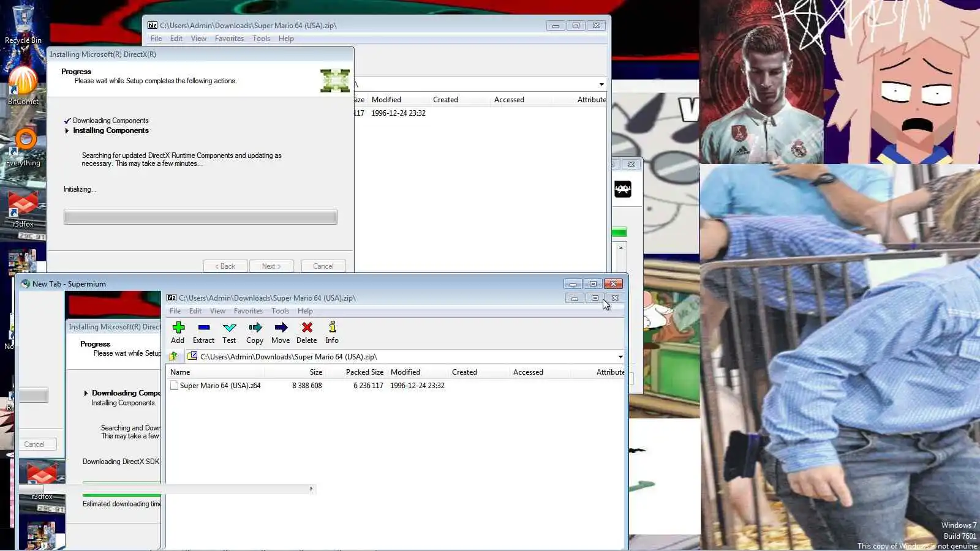Image resolution: width=980 pixels, height=551 pixels.
Task: Click the size value "8 388 608"
Action: [307, 386]
